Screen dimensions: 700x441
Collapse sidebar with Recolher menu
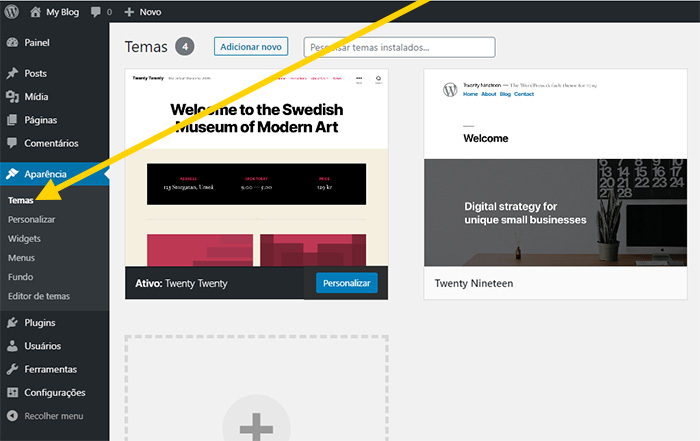point(54,416)
